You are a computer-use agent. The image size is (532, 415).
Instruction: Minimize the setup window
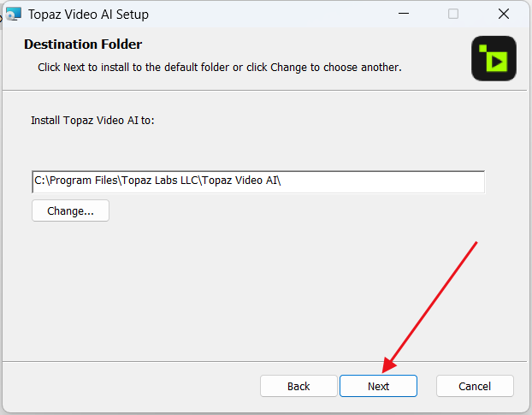point(404,14)
